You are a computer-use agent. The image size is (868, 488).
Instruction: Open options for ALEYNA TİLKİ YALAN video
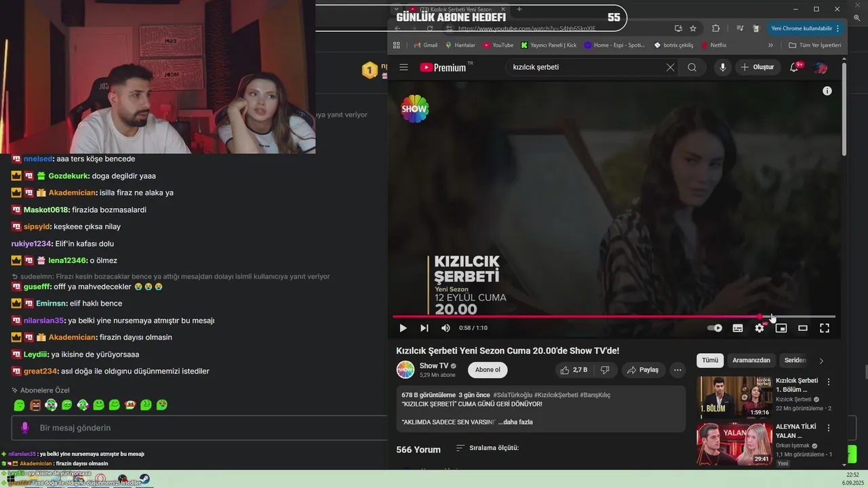click(828, 428)
